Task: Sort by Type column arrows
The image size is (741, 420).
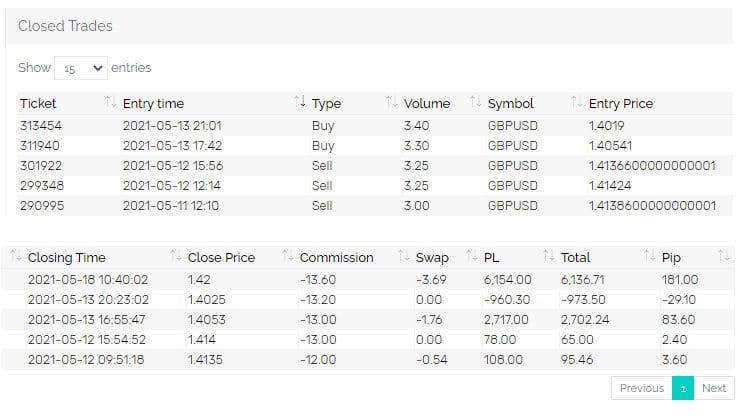Action: pos(391,103)
